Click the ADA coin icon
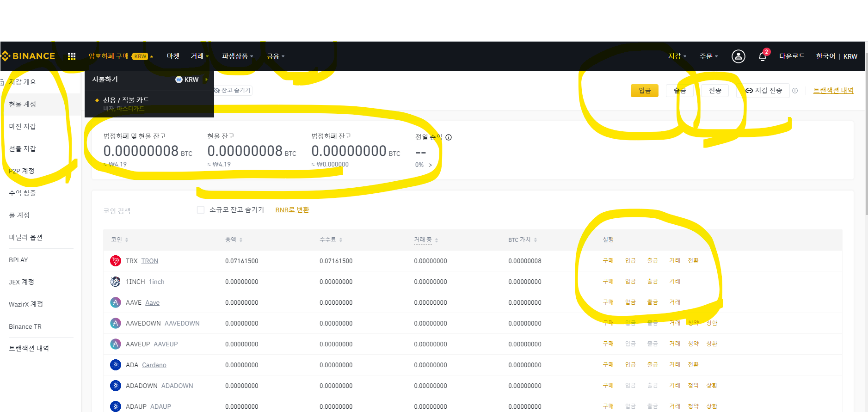 116,365
